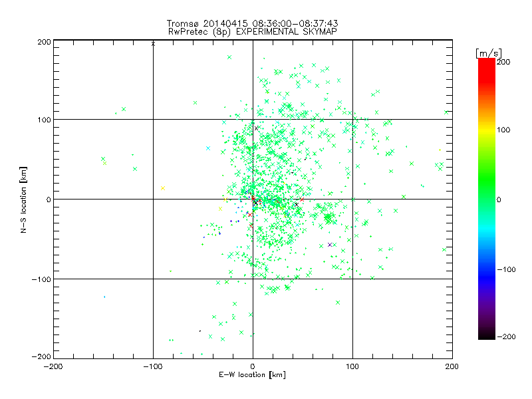Screen dimensions: 532x399
Task: Click the 100 tick label on E-W axis
Action: (352, 367)
